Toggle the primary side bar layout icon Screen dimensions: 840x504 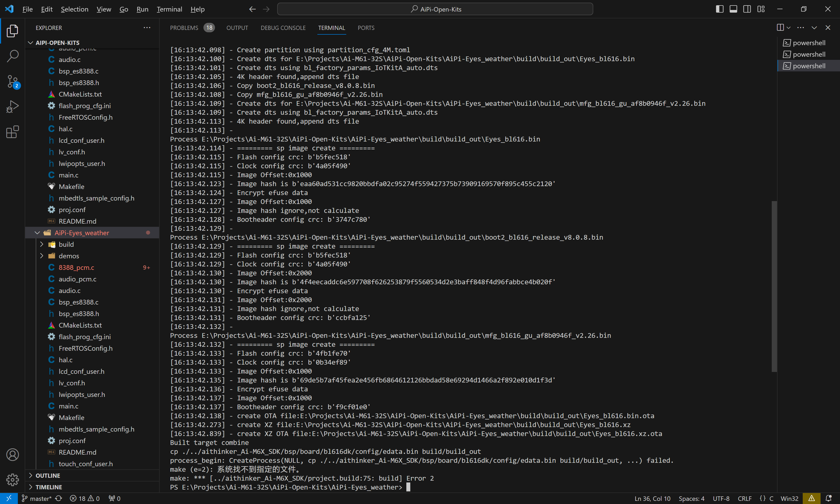point(720,9)
